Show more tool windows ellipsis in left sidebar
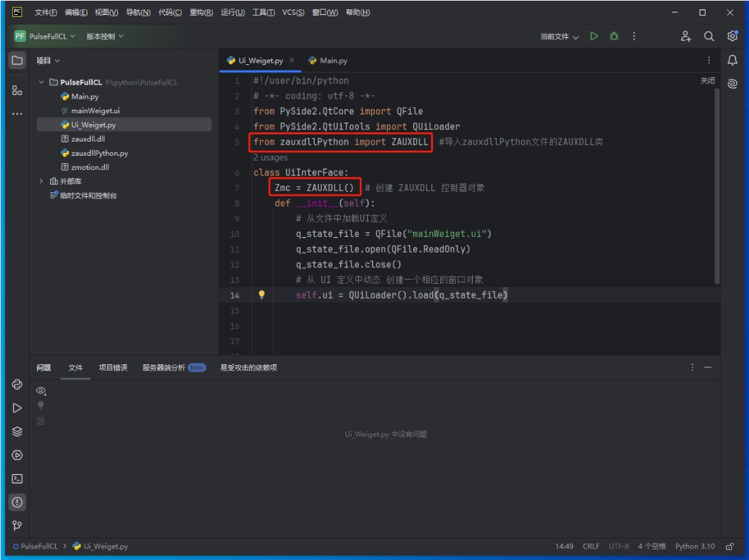 [17, 114]
